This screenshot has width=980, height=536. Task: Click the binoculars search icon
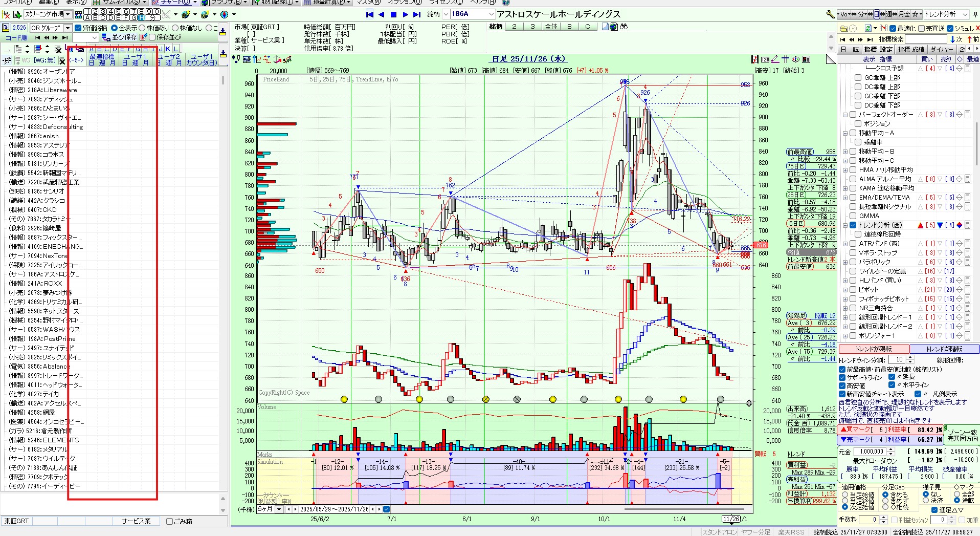[623, 27]
